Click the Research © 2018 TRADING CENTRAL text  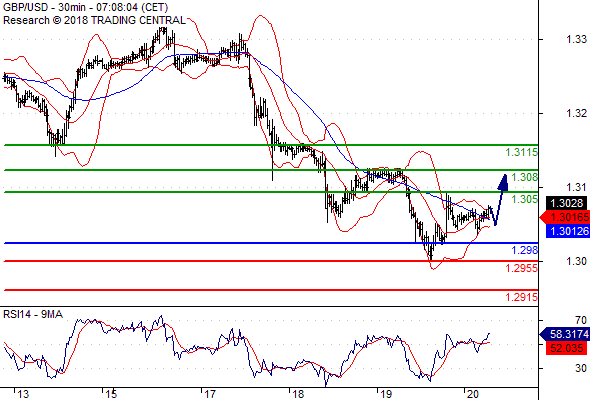pyautogui.click(x=94, y=20)
